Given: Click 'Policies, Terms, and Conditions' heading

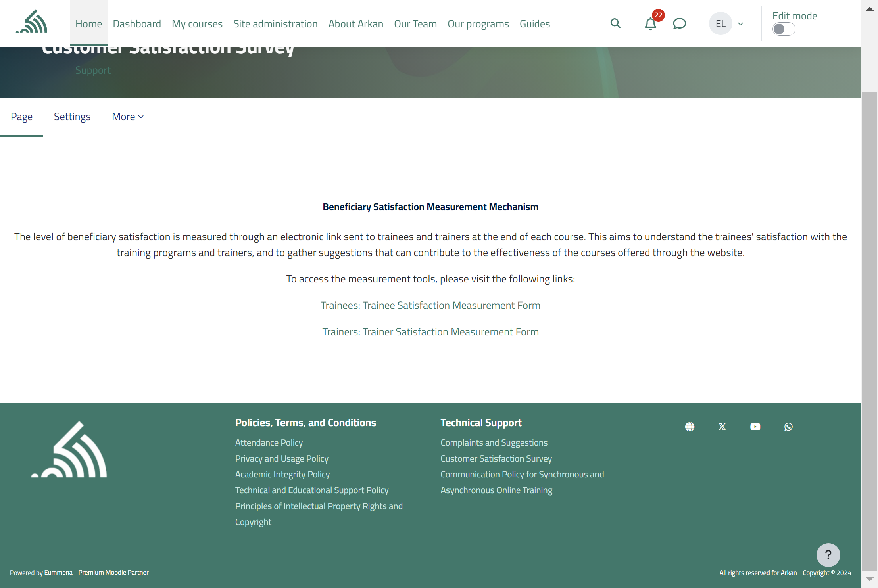Looking at the screenshot, I should tap(305, 423).
